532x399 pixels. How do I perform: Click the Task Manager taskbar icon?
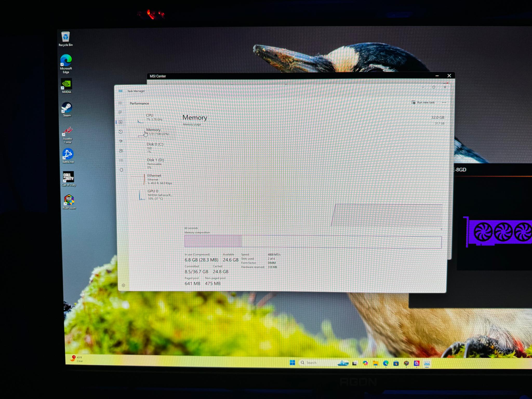pyautogui.click(x=427, y=363)
